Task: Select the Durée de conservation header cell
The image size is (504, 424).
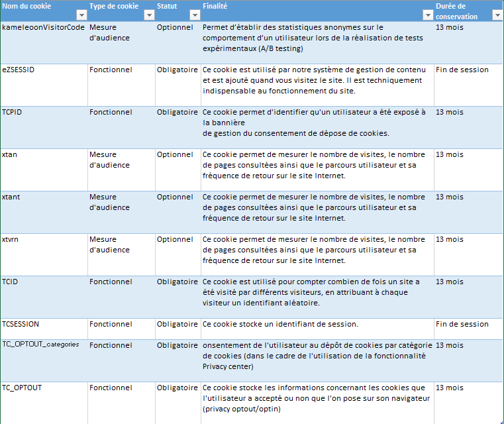Action: pyautogui.click(x=469, y=11)
